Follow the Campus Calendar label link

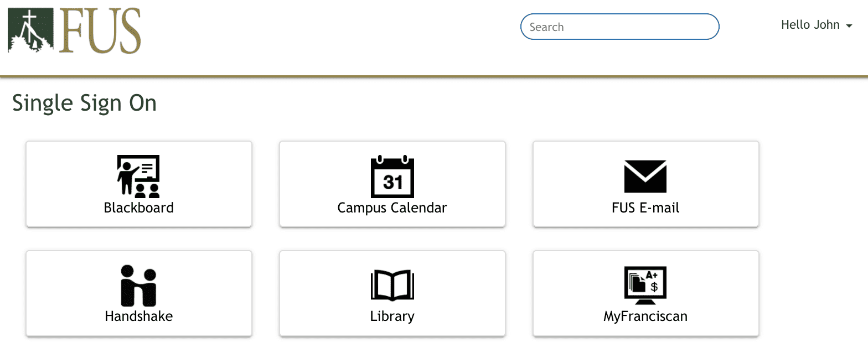point(392,208)
